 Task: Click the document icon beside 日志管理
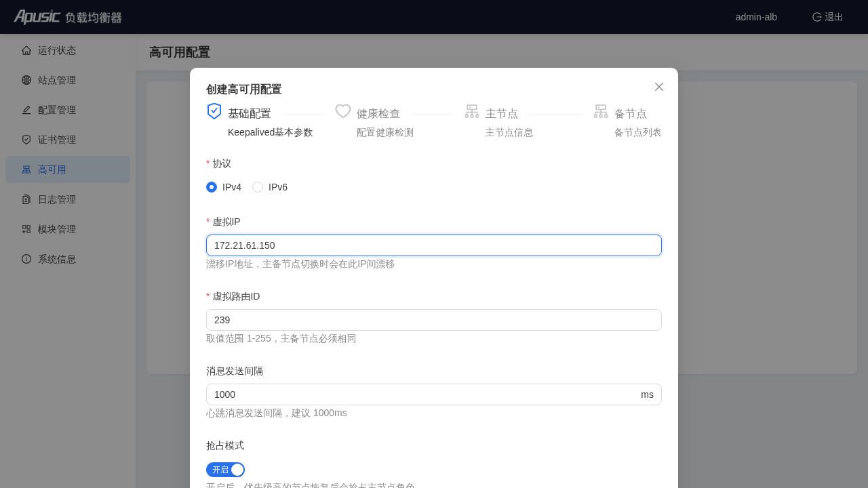pos(26,199)
